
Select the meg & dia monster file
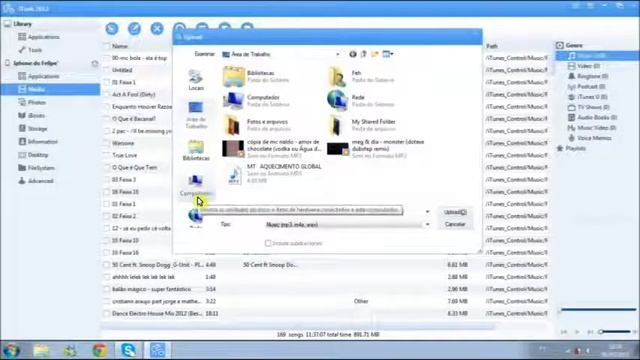click(376, 149)
